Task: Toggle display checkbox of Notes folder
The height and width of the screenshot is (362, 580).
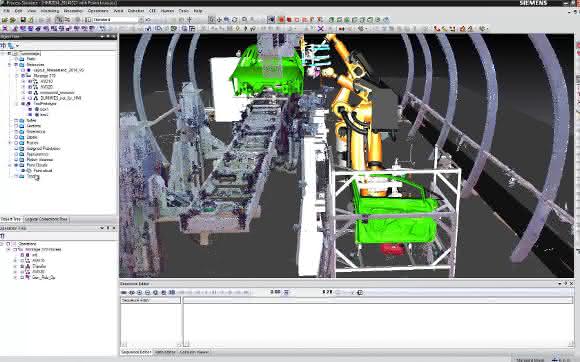Action: (16, 121)
